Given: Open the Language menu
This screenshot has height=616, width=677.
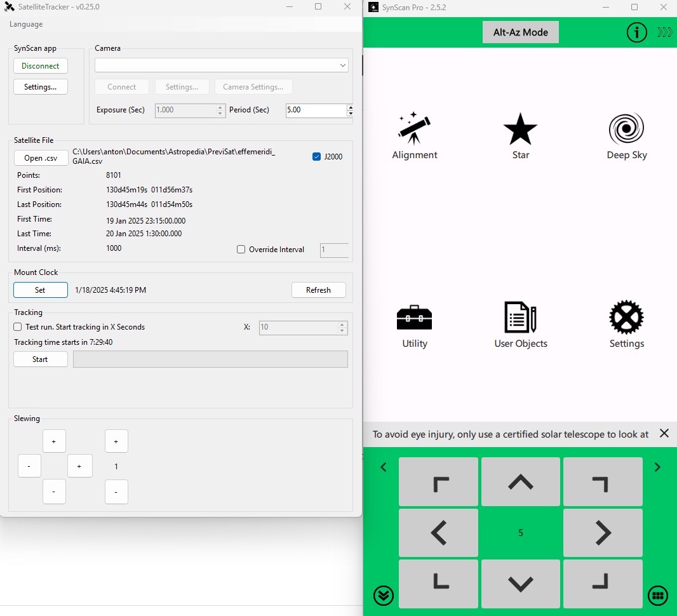Looking at the screenshot, I should click(x=26, y=24).
